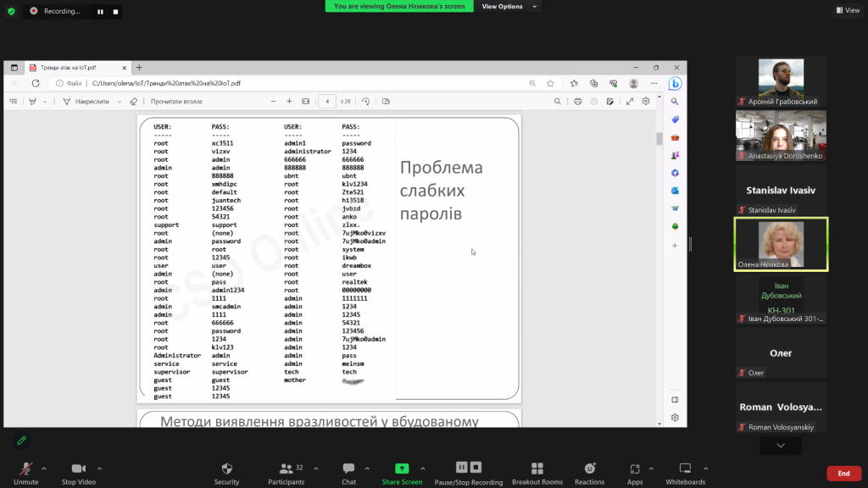Expand the Whiteboards options caret
The image size is (868, 488).
click(706, 469)
